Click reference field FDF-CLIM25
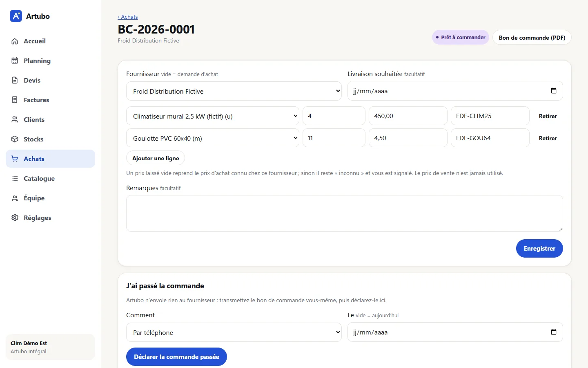The height and width of the screenshot is (368, 588). click(x=490, y=116)
